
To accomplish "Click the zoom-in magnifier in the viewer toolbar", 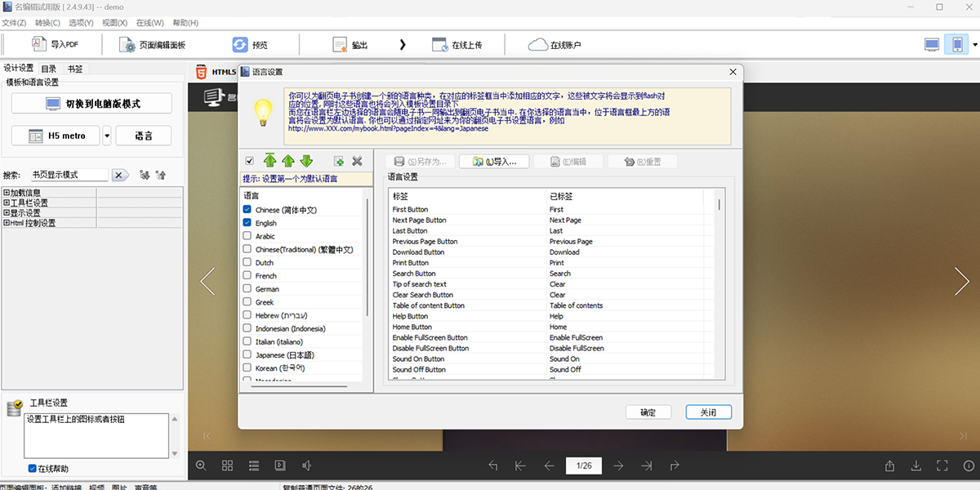I will click(x=201, y=465).
